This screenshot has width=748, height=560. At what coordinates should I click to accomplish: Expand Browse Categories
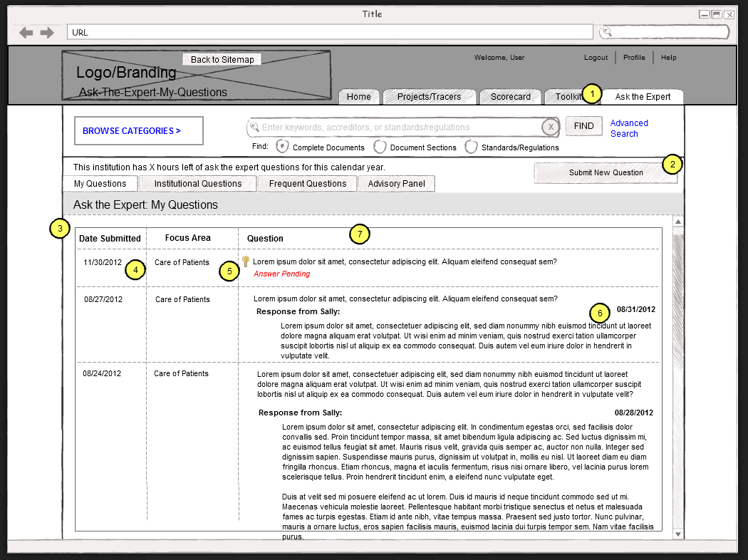point(139,130)
